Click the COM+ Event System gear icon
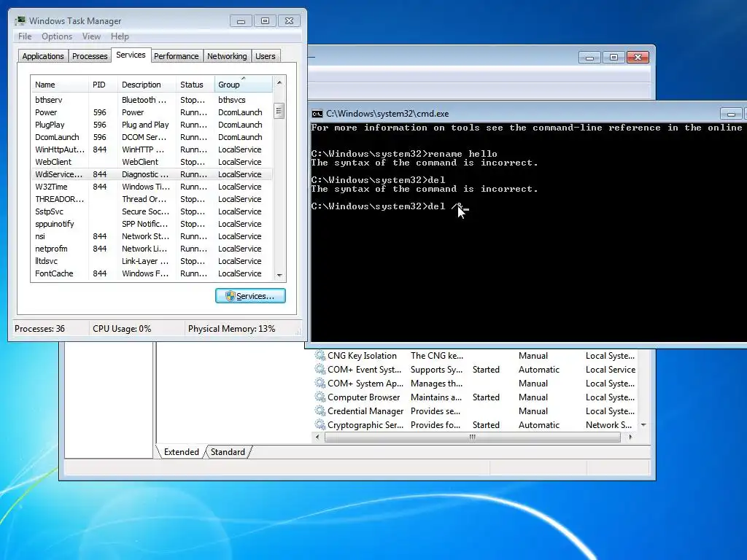The height and width of the screenshot is (560, 747). coord(320,370)
